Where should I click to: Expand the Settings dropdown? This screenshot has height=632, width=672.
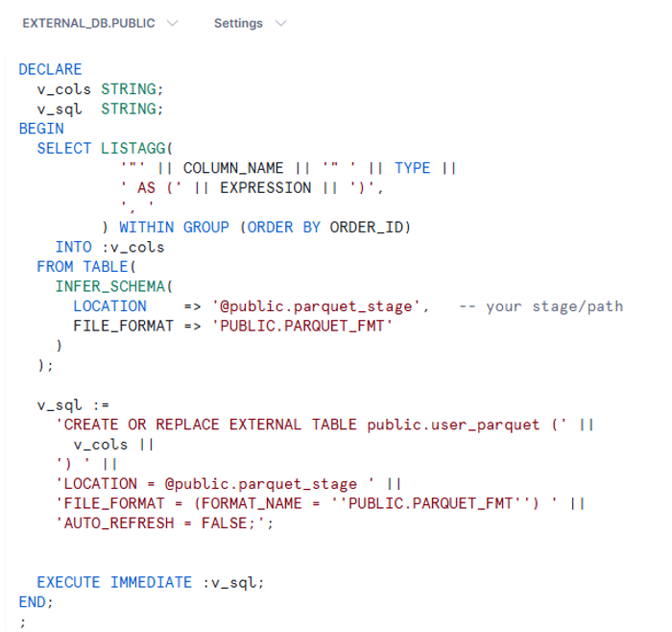point(250,23)
